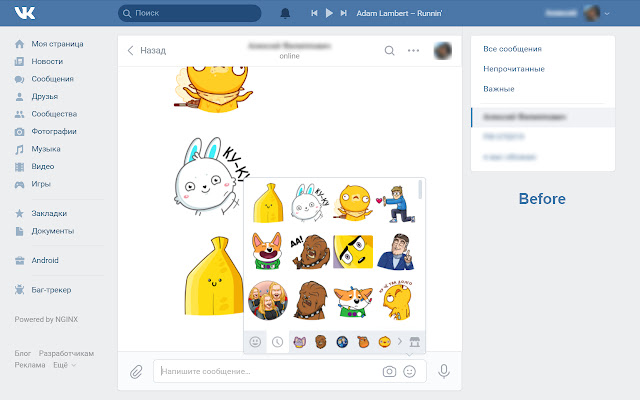This screenshot has width=640, height=400.
Task: Open the notifications bell
Action: point(285,13)
